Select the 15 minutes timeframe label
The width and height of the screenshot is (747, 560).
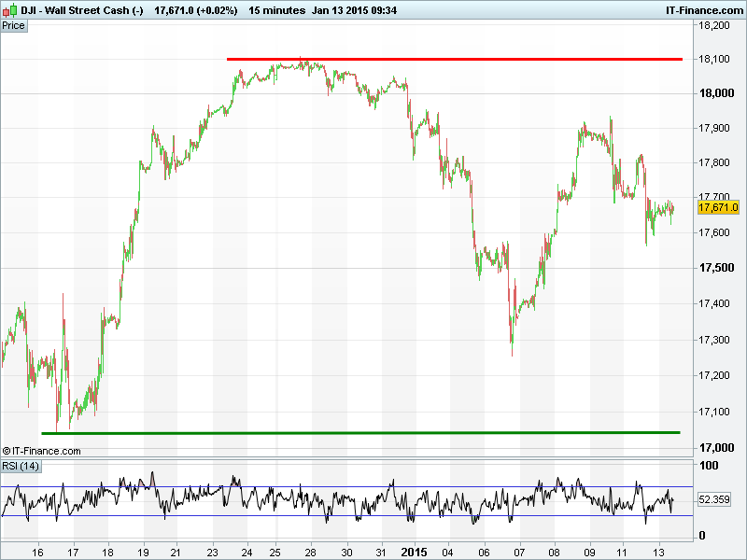[277, 10]
